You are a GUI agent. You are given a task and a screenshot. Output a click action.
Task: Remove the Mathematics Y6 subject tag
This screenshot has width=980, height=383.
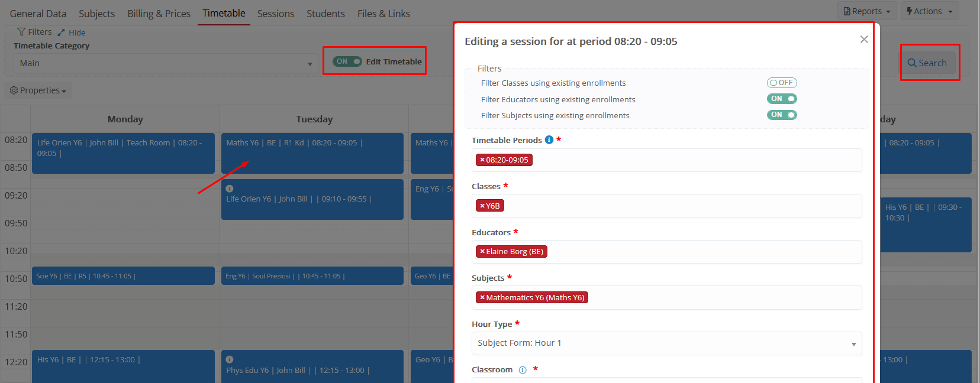[x=482, y=298]
